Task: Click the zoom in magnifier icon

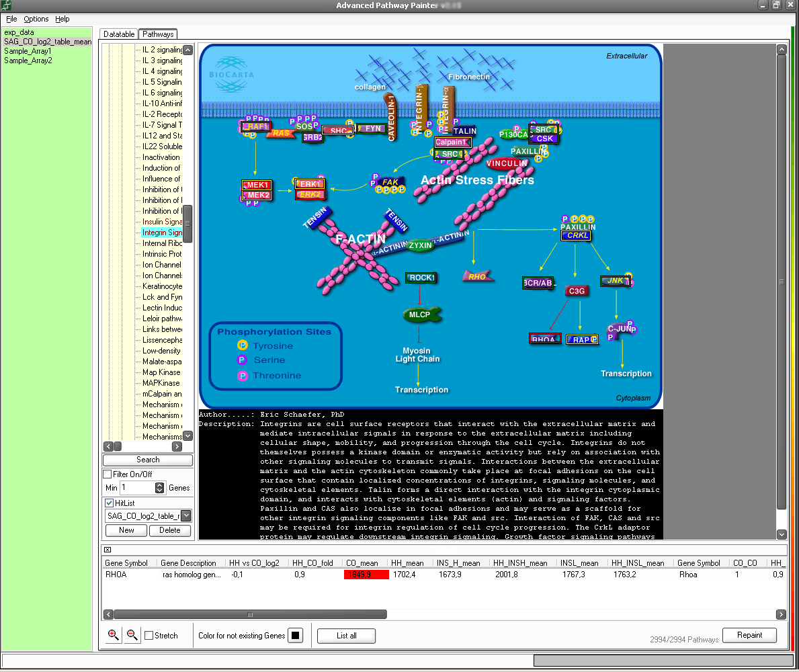Action: [x=114, y=635]
